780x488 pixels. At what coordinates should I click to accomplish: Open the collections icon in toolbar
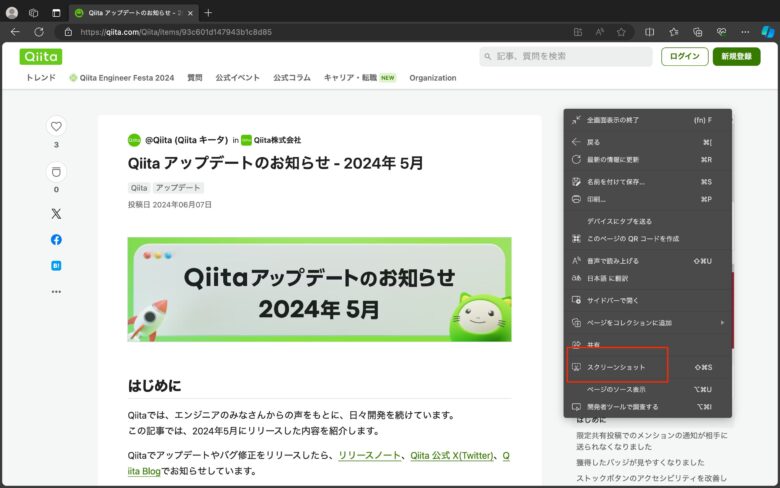pyautogui.click(x=697, y=32)
